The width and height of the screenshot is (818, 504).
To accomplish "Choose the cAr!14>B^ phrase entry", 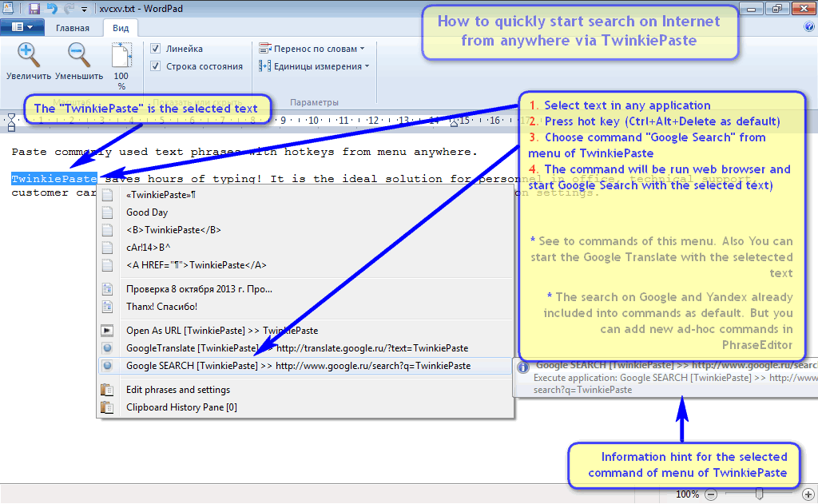I will [x=306, y=248].
